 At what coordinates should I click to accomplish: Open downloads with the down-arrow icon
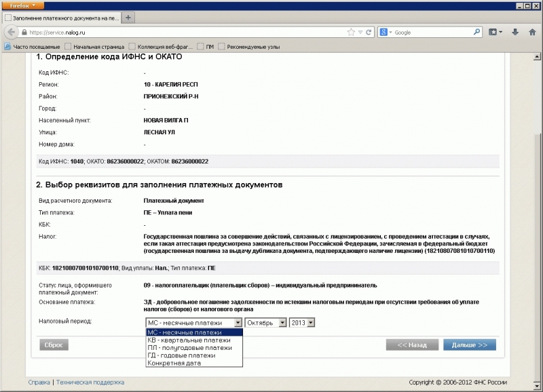tap(515, 31)
